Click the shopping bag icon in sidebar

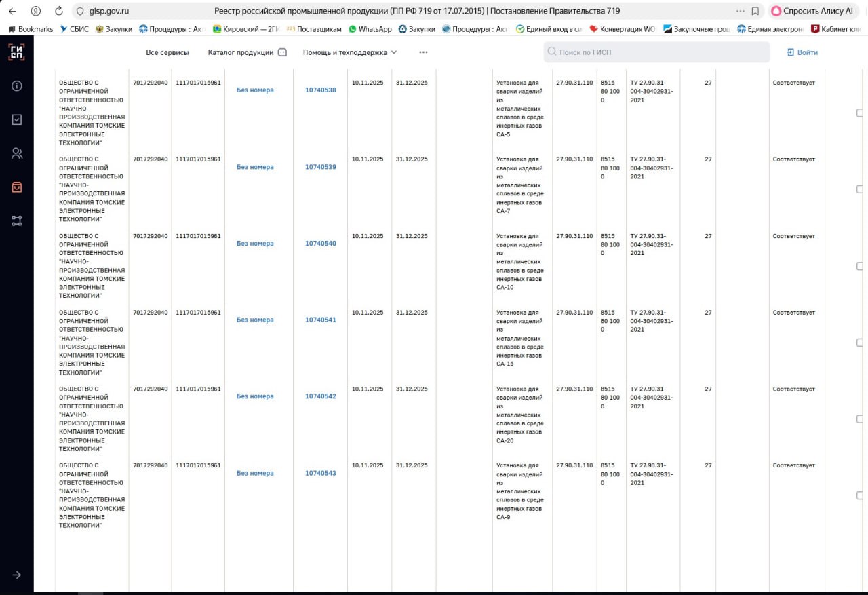click(x=17, y=187)
